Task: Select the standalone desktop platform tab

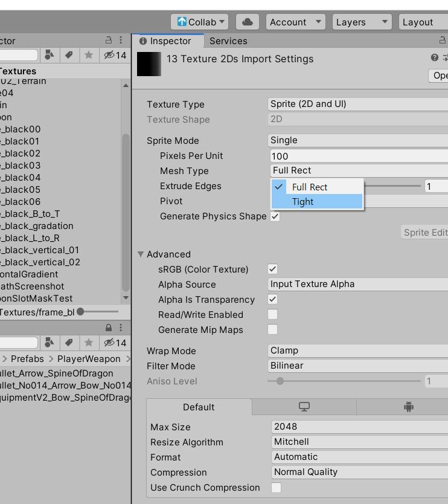Action: [304, 407]
